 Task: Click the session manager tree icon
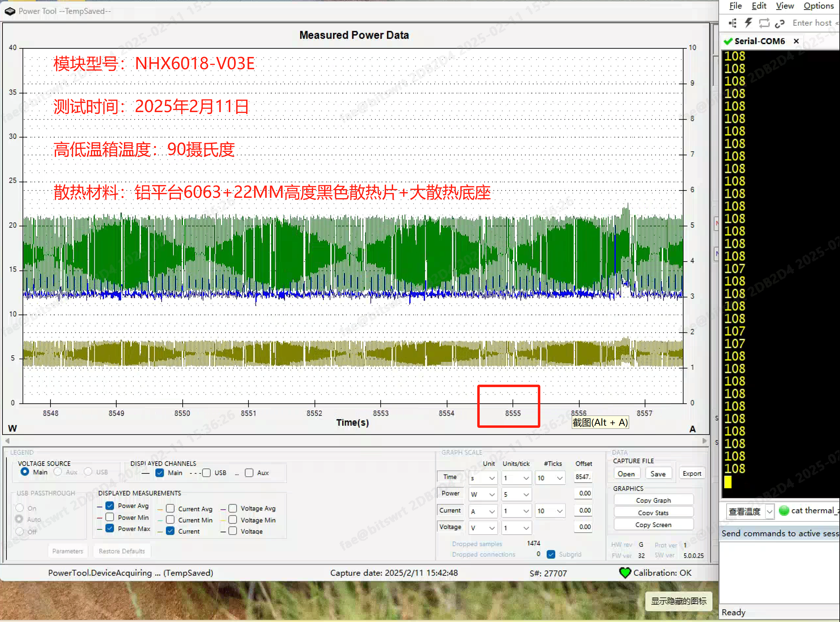(x=732, y=23)
